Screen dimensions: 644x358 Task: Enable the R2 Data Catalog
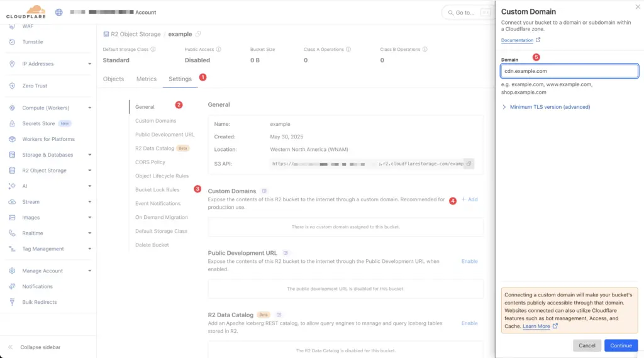(469, 323)
